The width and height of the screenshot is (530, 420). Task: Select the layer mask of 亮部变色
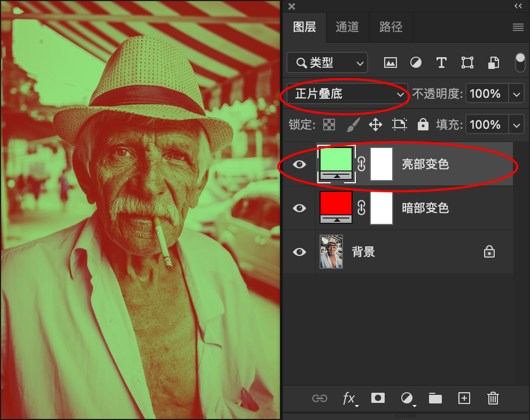click(x=381, y=164)
